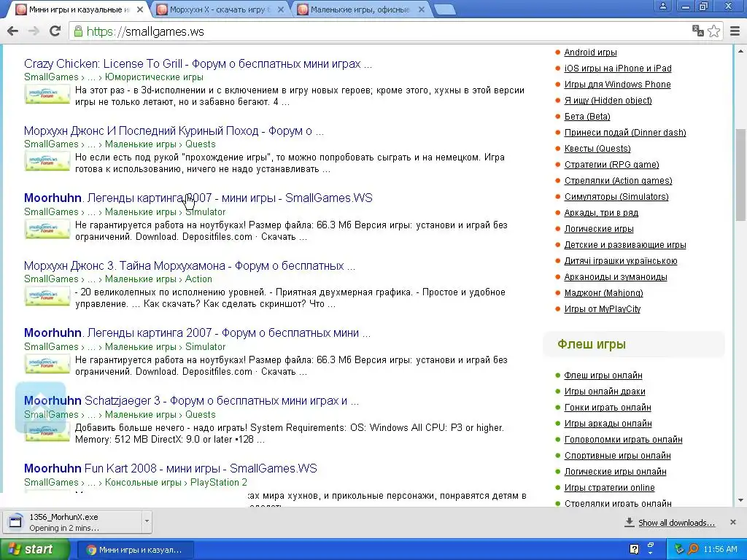Viewport: 747px width, 560px height.
Task: Click the translate page icon in address bar
Action: [x=698, y=31]
